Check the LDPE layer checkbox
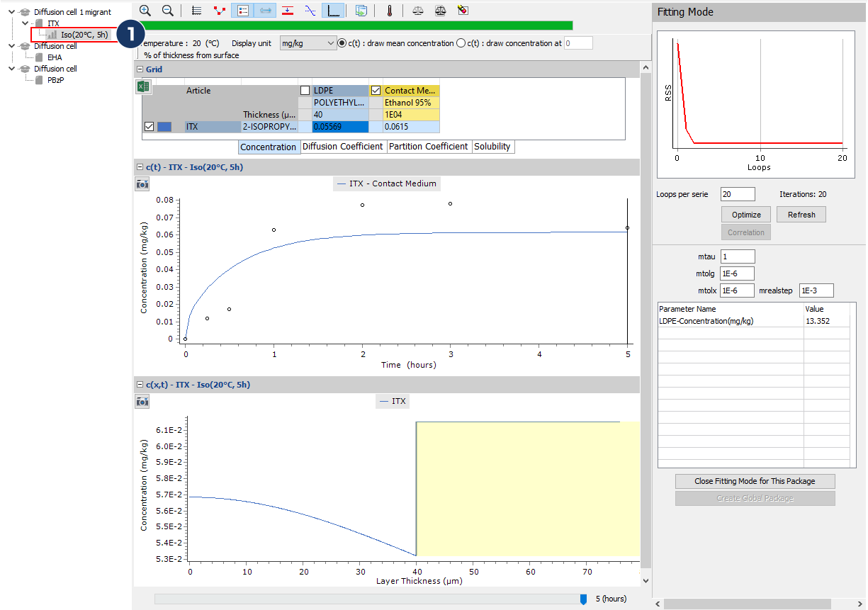Image resolution: width=868 pixels, height=610 pixels. 305,91
